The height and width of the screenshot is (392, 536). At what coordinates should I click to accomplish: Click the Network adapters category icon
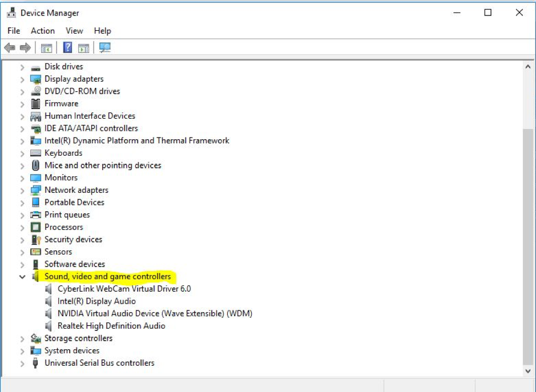35,191
